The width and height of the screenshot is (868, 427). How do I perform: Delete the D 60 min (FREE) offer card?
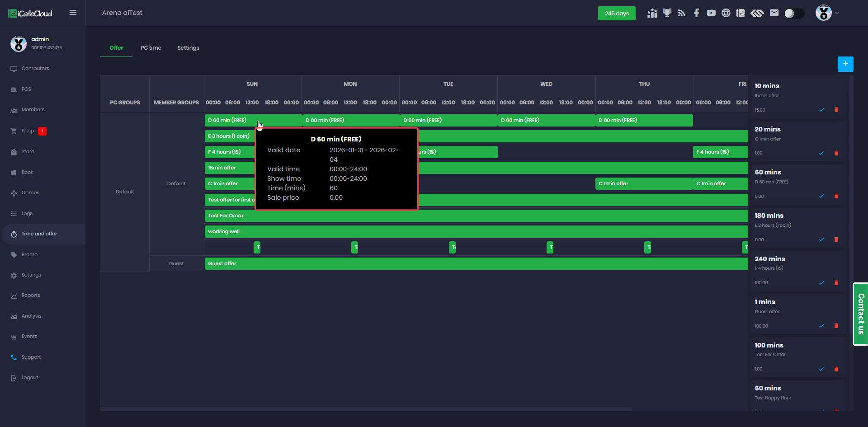[x=836, y=196]
